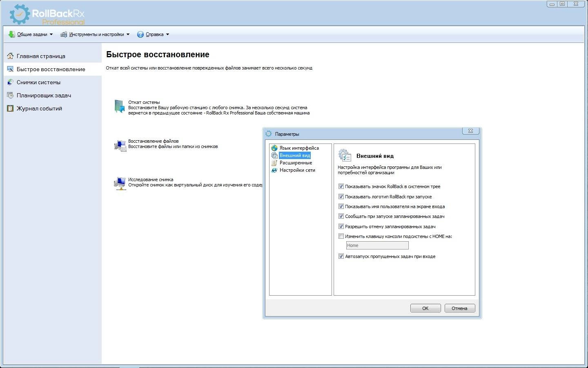Open Журнал событий section
The image size is (588, 368).
tap(39, 108)
